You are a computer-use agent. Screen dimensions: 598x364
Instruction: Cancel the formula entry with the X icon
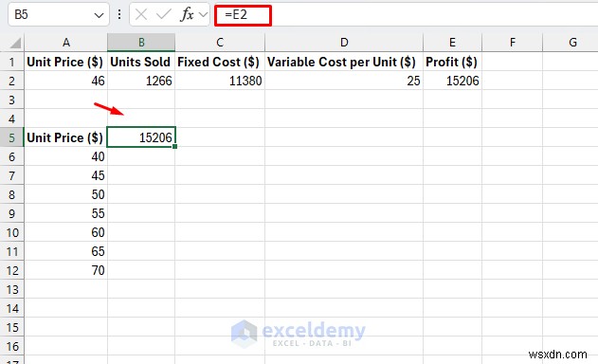pyautogui.click(x=141, y=14)
